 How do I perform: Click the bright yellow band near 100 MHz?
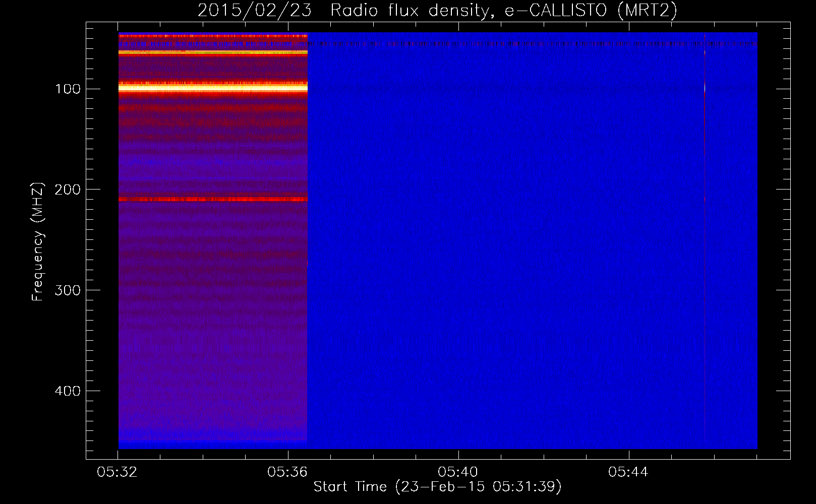coord(213,88)
